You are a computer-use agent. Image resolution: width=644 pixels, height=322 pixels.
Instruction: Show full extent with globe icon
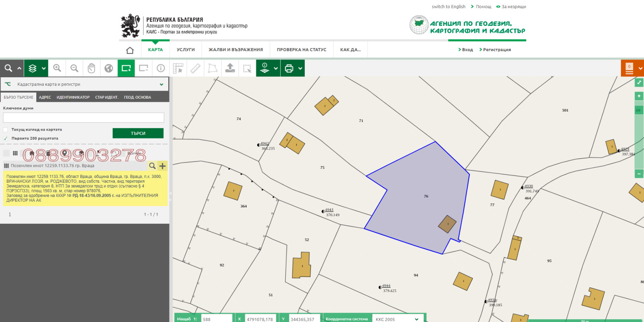click(109, 68)
